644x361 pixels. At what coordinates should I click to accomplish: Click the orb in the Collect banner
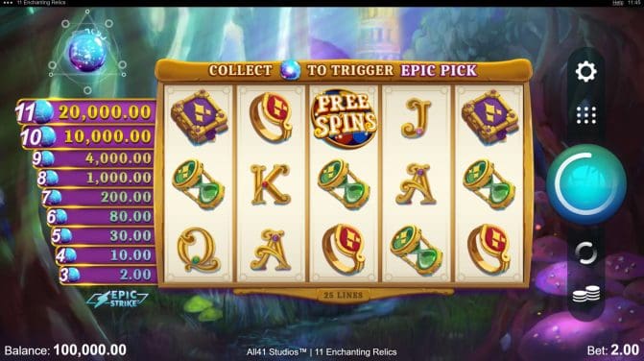tap(290, 70)
